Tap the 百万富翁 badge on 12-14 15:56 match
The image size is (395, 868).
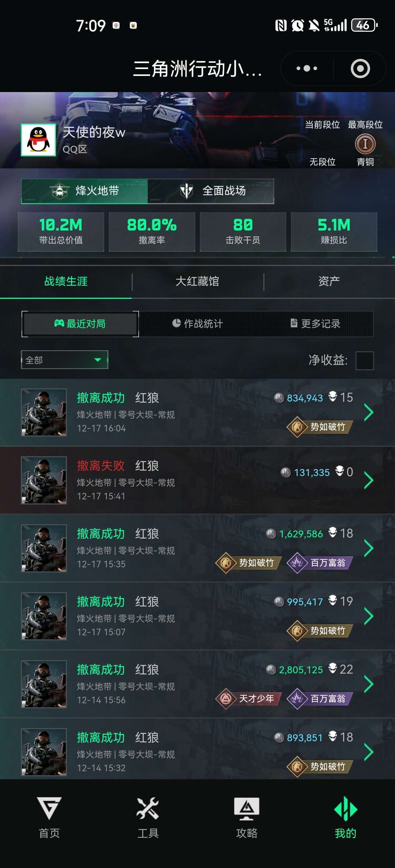pyautogui.click(x=320, y=698)
